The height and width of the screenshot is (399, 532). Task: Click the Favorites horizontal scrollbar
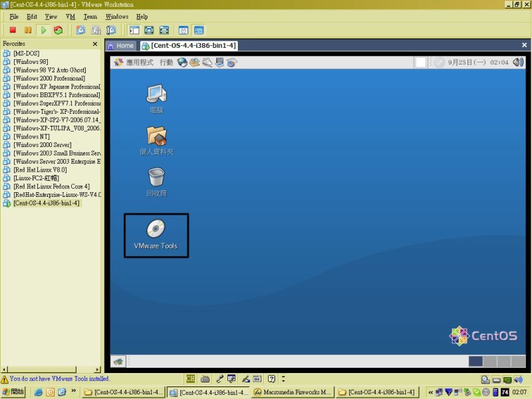(42, 370)
